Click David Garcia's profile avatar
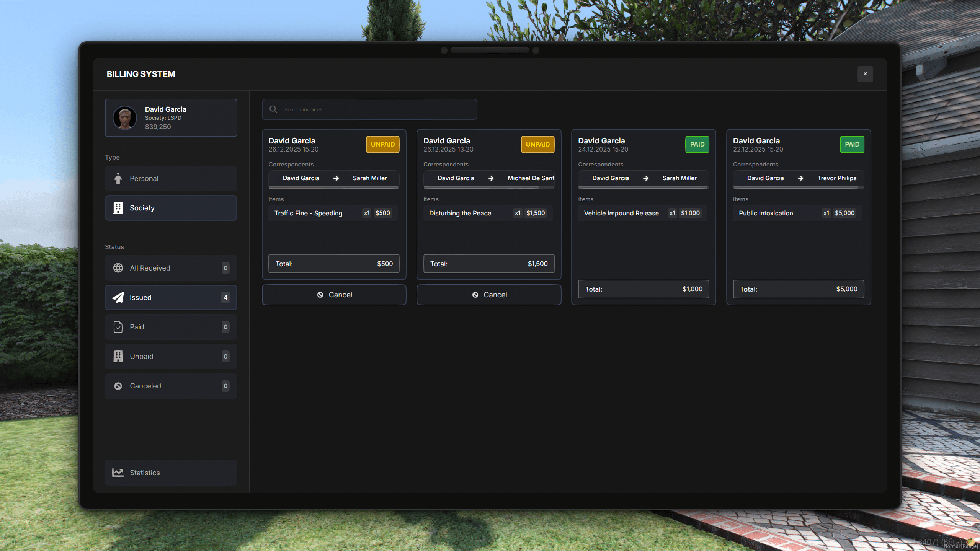 click(125, 118)
